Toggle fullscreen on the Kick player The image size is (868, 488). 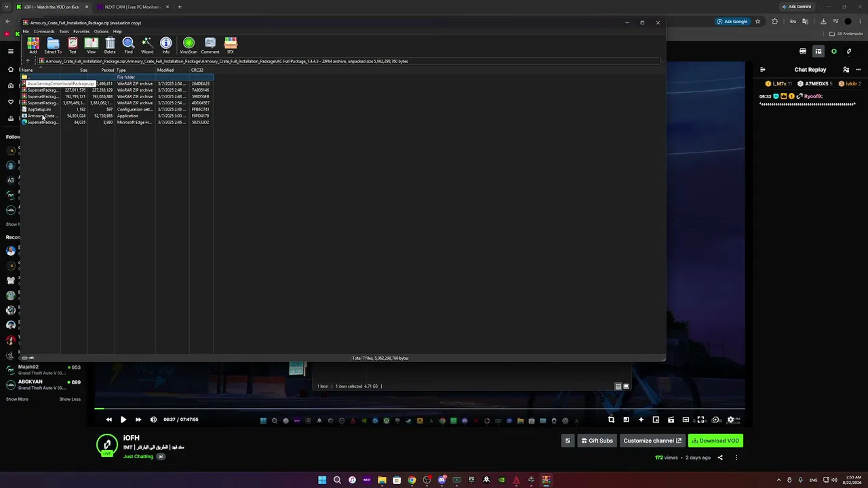coord(701,420)
